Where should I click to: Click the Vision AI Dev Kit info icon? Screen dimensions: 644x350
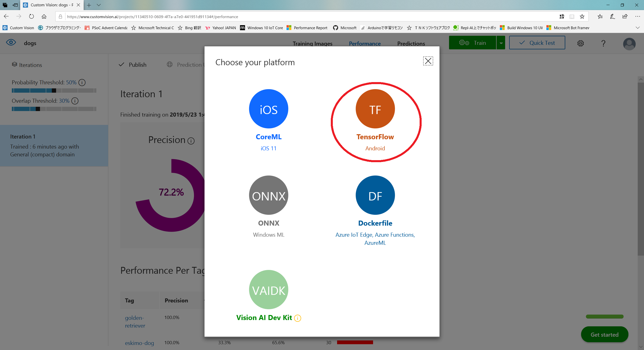click(298, 318)
